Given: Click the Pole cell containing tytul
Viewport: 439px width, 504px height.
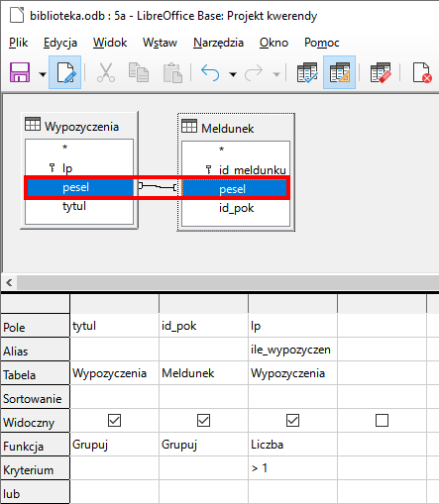Looking at the screenshot, I should [114, 326].
